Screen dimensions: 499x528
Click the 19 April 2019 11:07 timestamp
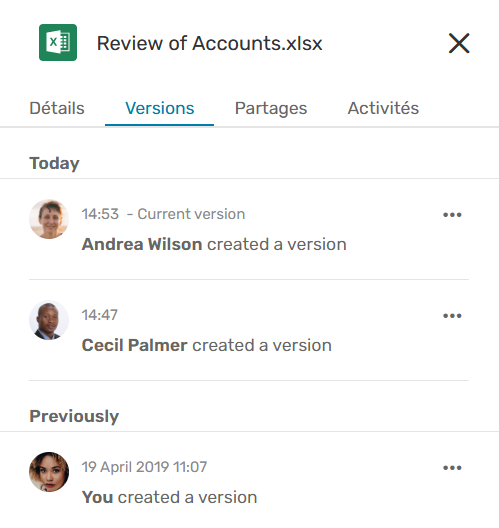pos(144,467)
